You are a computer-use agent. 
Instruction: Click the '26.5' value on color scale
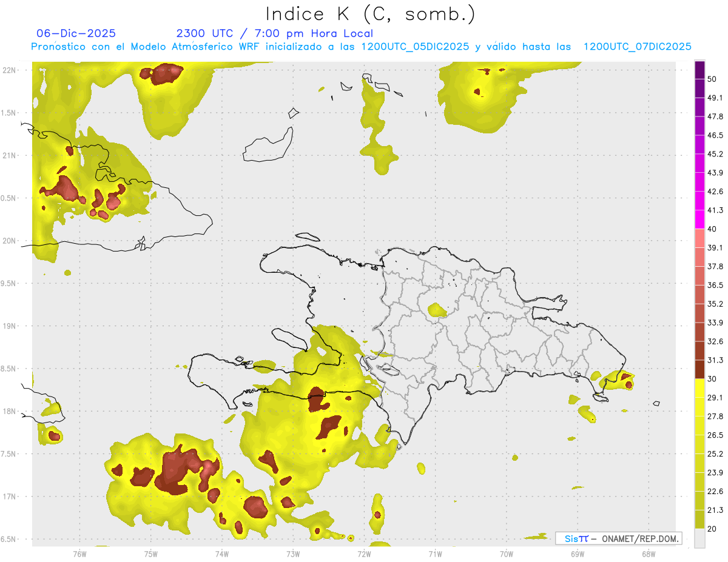(715, 435)
